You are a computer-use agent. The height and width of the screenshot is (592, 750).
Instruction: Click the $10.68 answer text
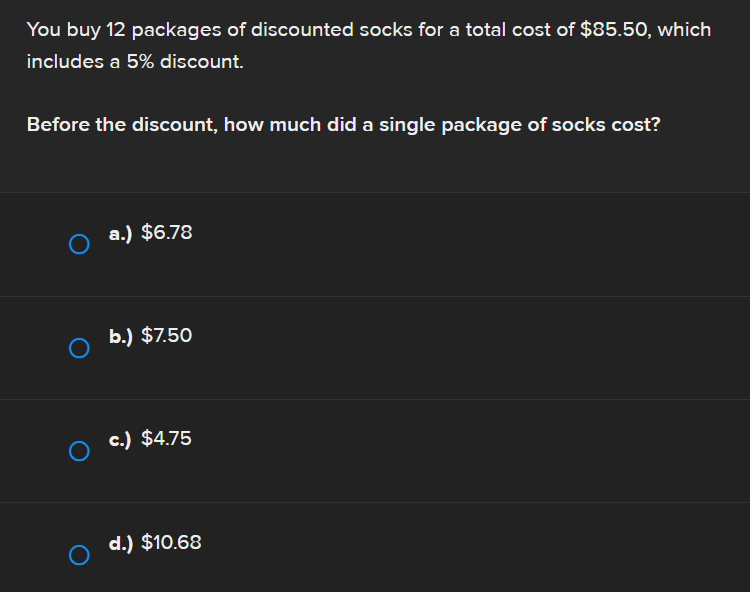(171, 543)
